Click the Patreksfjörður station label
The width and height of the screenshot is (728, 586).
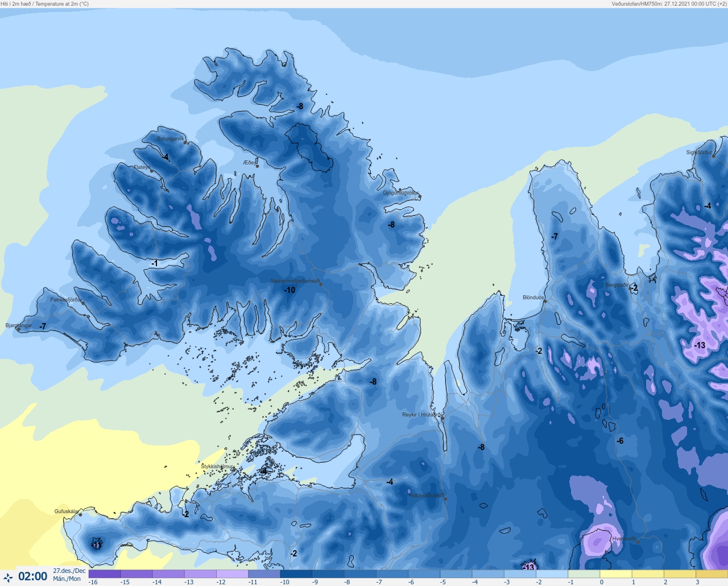coord(66,300)
